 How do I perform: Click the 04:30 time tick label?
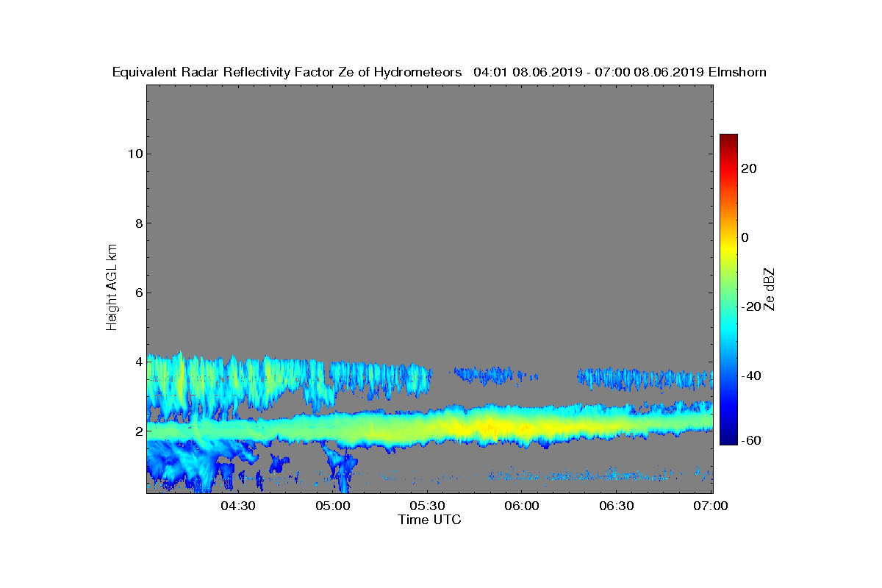coord(238,506)
